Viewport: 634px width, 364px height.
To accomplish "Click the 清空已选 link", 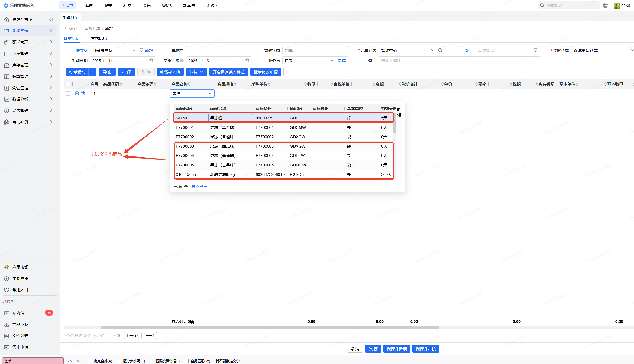I will 199,187.
